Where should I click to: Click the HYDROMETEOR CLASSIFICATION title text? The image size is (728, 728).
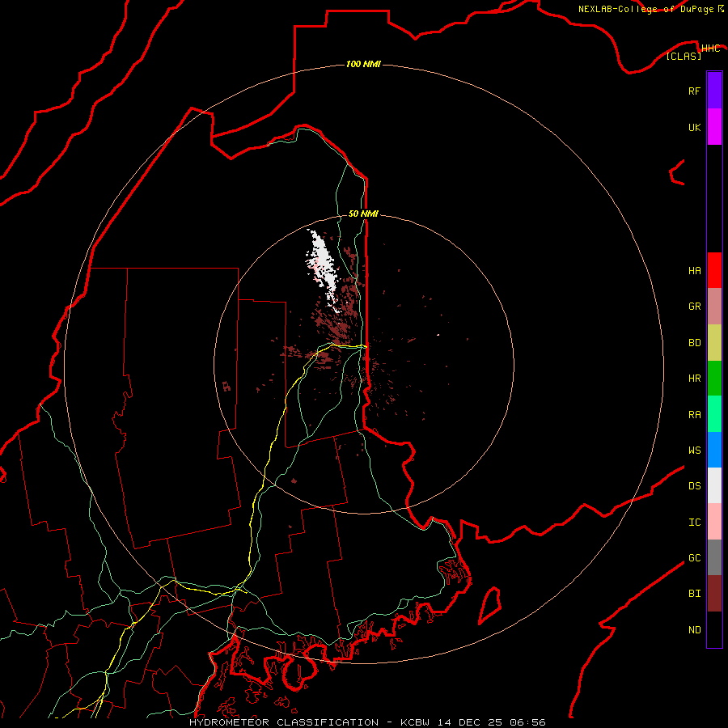284,722
